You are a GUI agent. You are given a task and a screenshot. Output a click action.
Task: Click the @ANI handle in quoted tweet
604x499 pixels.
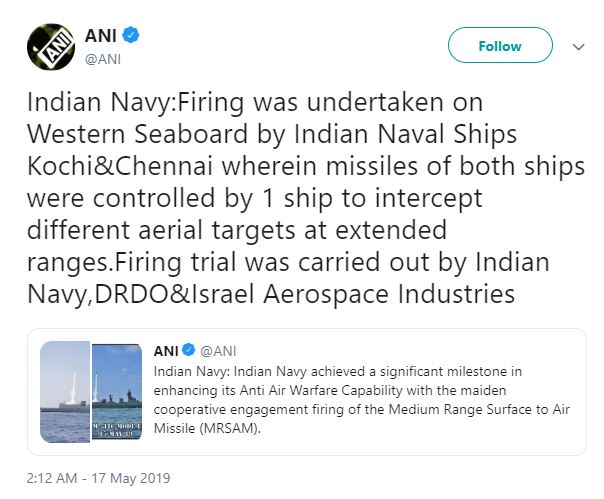[x=218, y=350]
